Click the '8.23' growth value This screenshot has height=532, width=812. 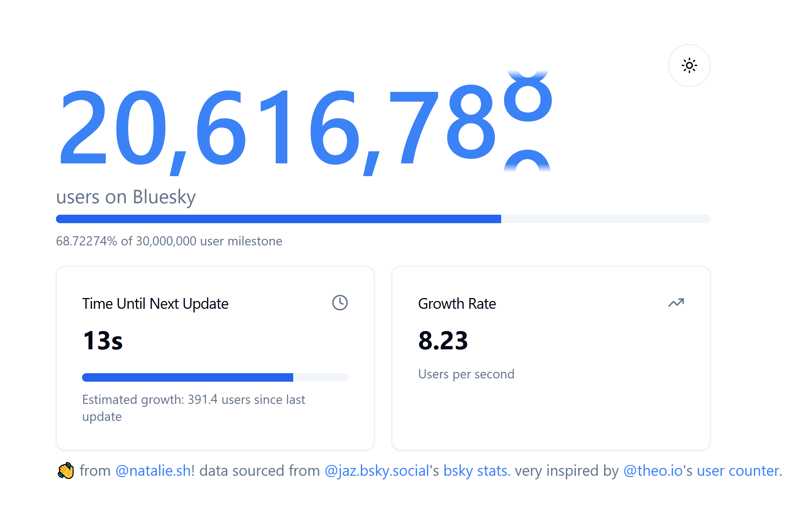click(x=443, y=341)
